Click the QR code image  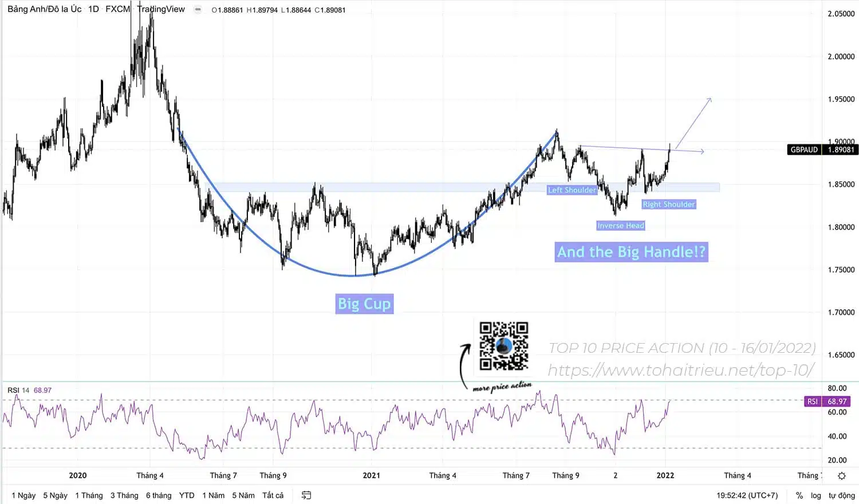point(503,345)
